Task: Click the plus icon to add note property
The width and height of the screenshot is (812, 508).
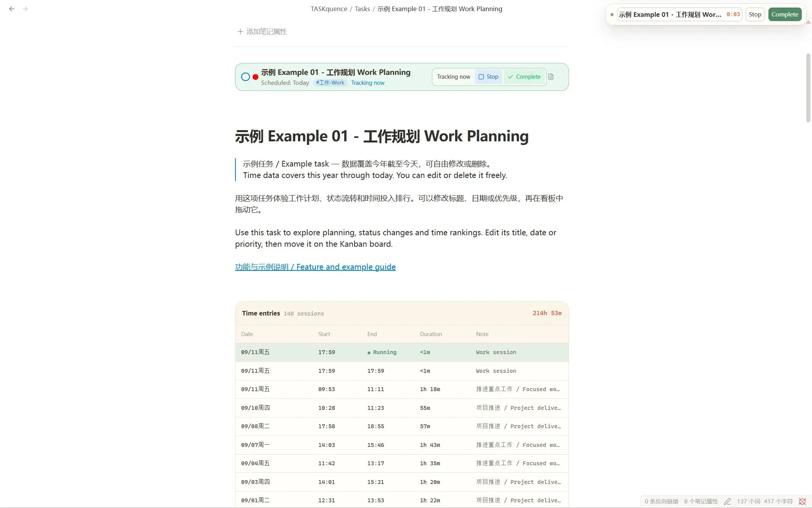Action: [x=240, y=32]
